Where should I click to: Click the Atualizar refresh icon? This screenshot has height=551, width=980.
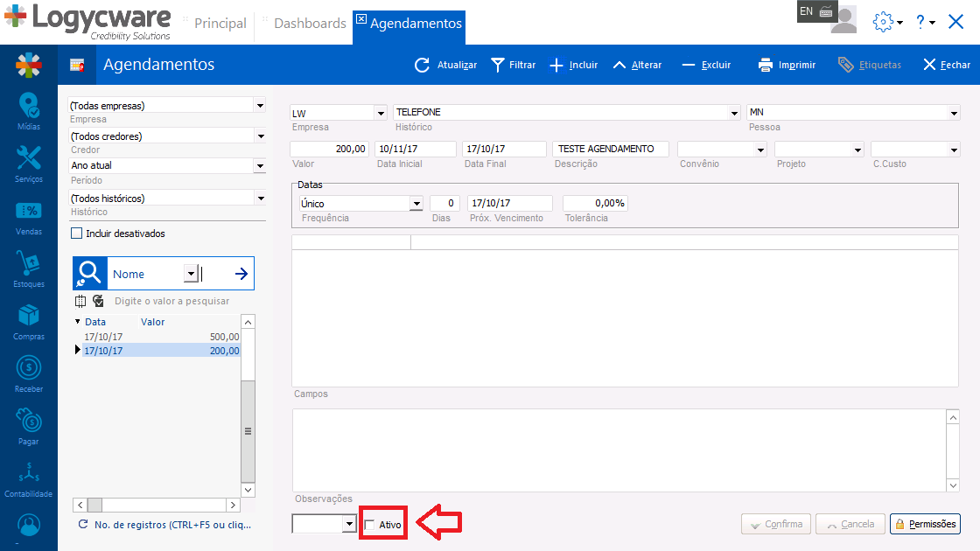point(423,65)
